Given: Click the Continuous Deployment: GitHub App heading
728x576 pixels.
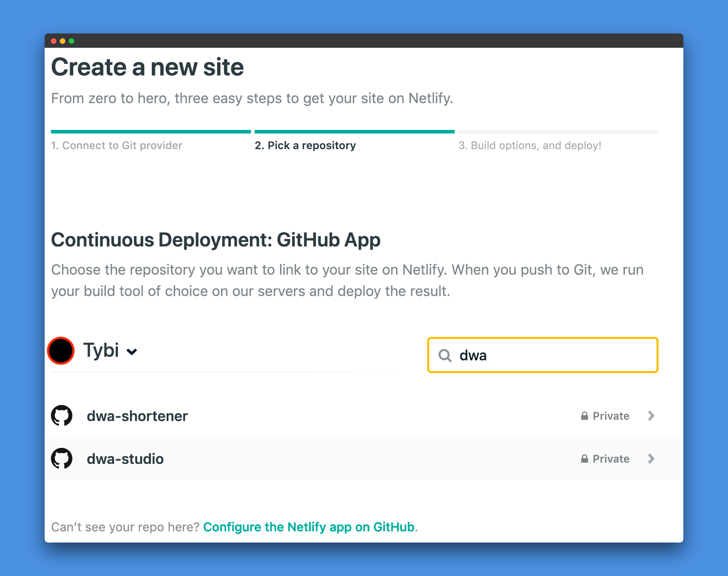Looking at the screenshot, I should pos(216,240).
